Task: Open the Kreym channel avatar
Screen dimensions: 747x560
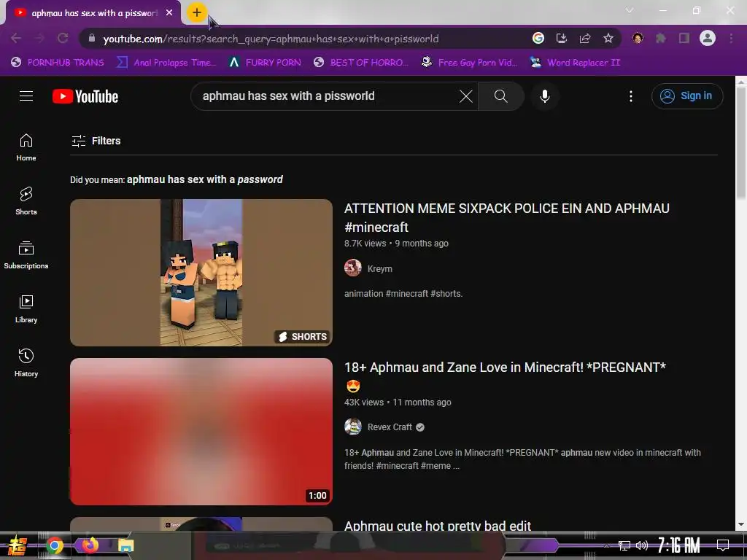Action: (353, 268)
